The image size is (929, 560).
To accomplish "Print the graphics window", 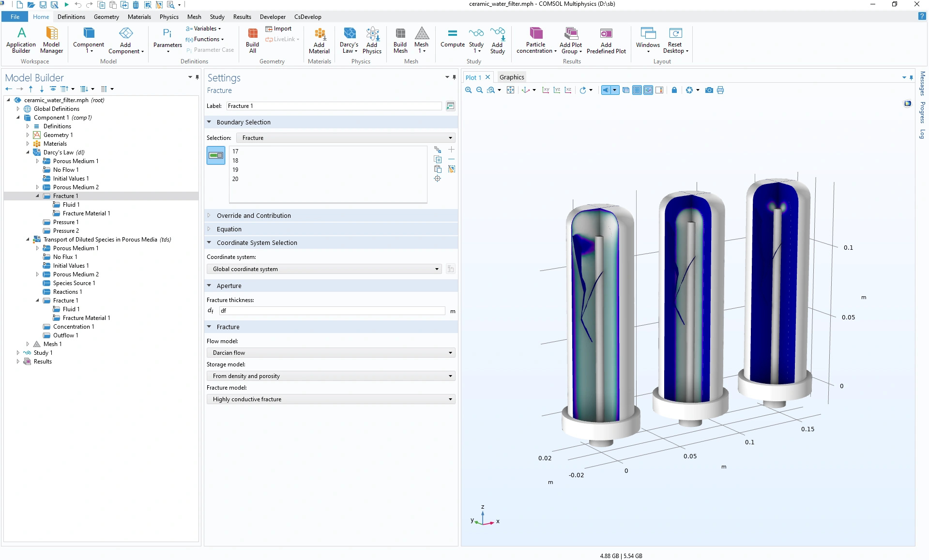I will point(720,90).
